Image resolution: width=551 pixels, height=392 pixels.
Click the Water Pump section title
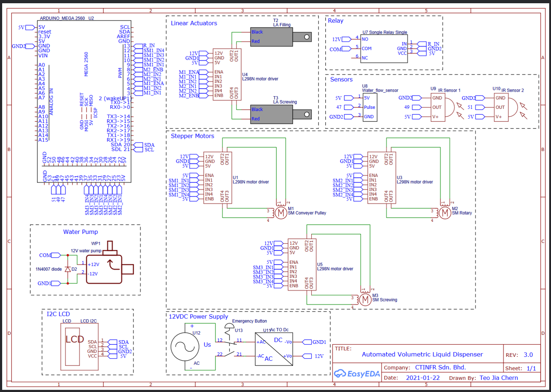81,232
